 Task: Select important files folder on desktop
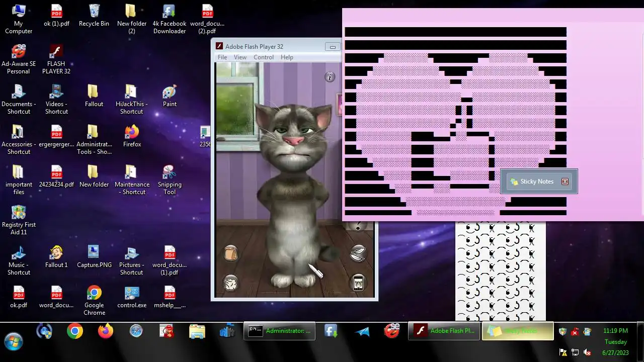[x=19, y=180]
